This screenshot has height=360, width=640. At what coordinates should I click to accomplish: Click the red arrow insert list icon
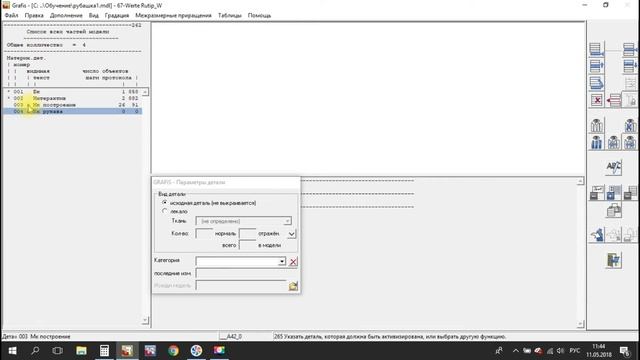click(x=613, y=100)
